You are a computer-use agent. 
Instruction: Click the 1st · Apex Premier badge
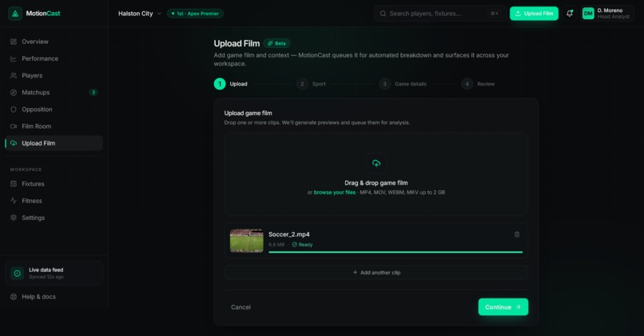(x=195, y=14)
